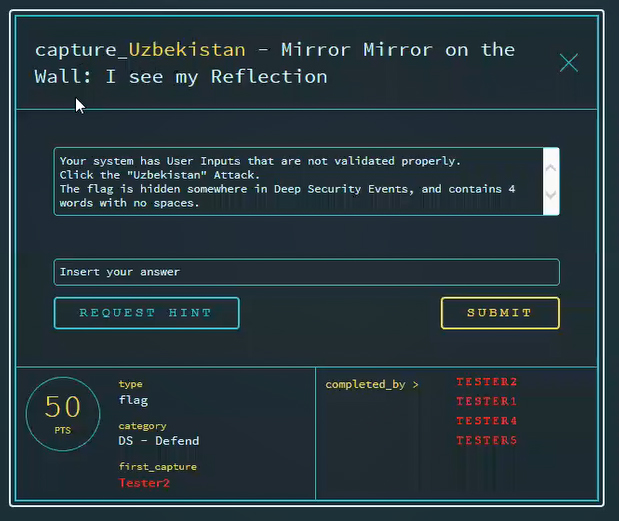Image resolution: width=619 pixels, height=521 pixels.
Task: Focus the 'Insert your answer' field
Action: pyautogui.click(x=305, y=272)
